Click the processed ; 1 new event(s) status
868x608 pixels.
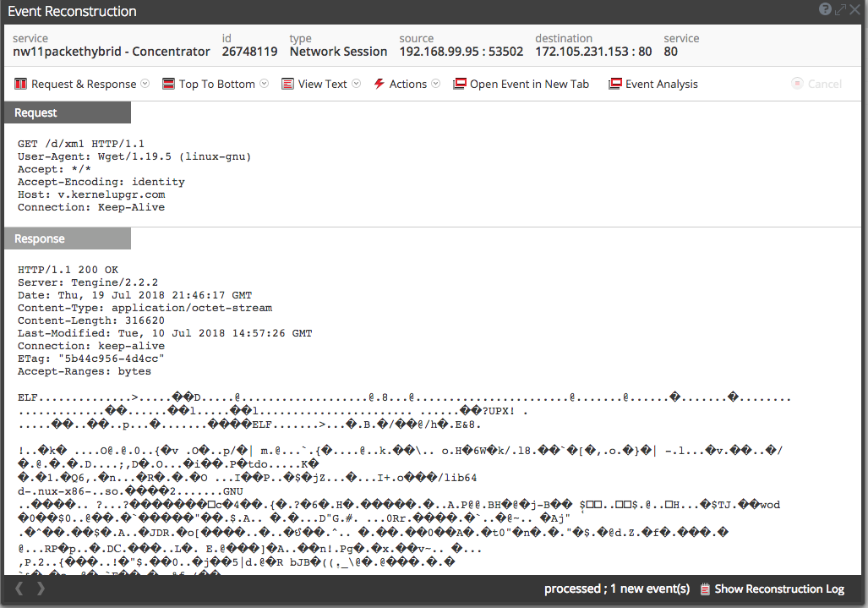(617, 589)
